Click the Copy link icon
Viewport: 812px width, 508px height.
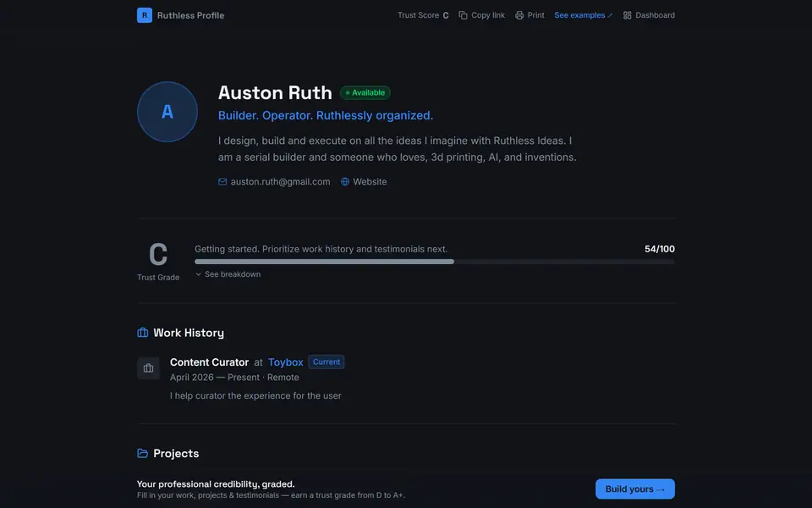(x=463, y=15)
